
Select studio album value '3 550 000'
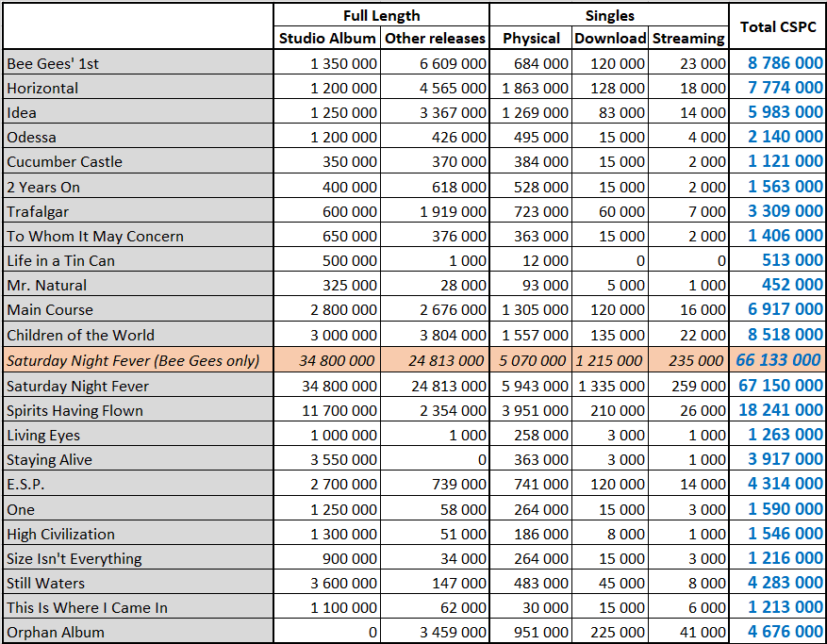pyautogui.click(x=343, y=459)
